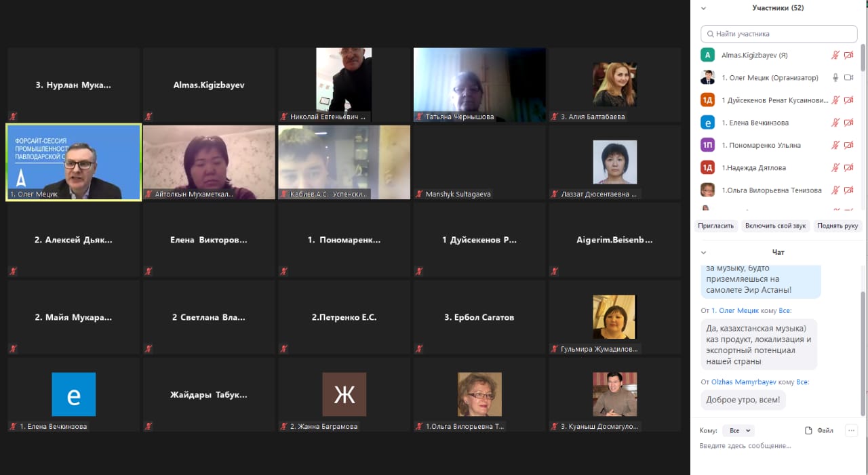Click the Файл attachment button in chat
Image resolution: width=868 pixels, height=475 pixels.
819,430
